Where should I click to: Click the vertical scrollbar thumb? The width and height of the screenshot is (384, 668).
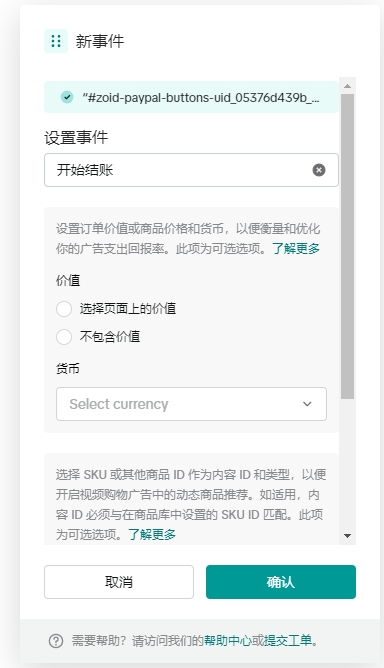pyautogui.click(x=347, y=246)
